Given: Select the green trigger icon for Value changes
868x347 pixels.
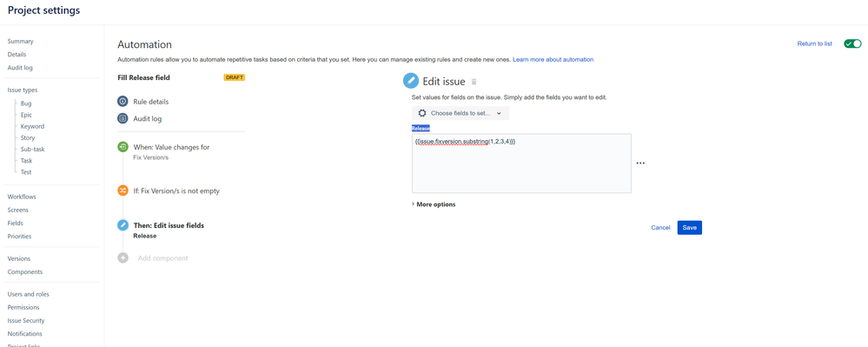Looking at the screenshot, I should [x=123, y=147].
